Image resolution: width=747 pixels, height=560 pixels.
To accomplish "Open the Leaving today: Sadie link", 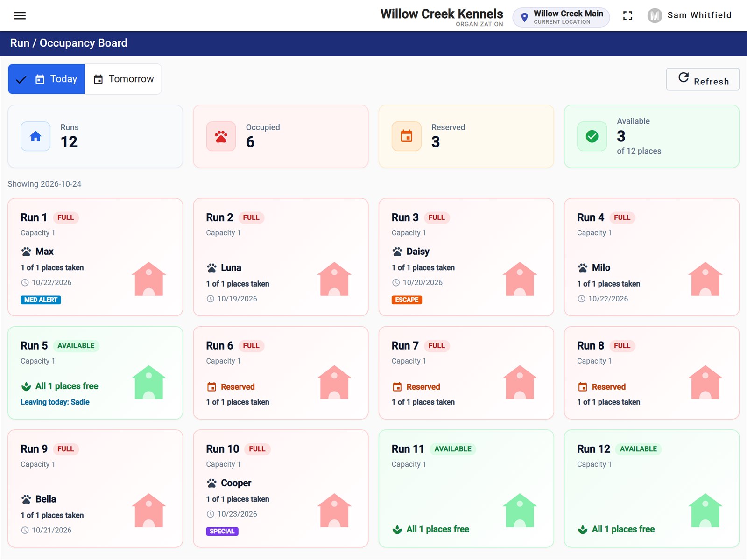I will click(x=55, y=402).
